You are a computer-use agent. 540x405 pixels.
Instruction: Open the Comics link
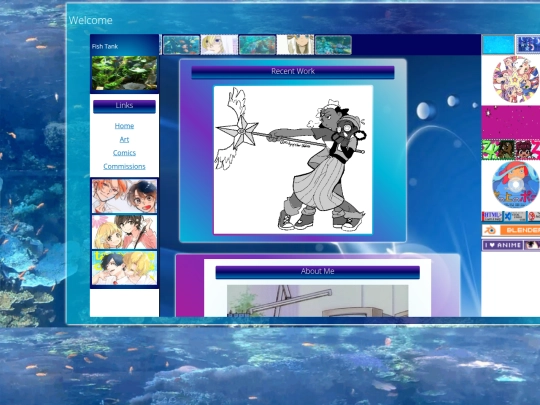click(124, 153)
